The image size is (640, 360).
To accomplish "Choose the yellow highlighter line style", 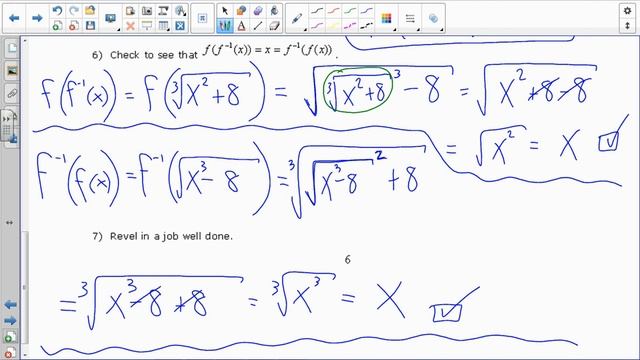I will click(x=333, y=26).
